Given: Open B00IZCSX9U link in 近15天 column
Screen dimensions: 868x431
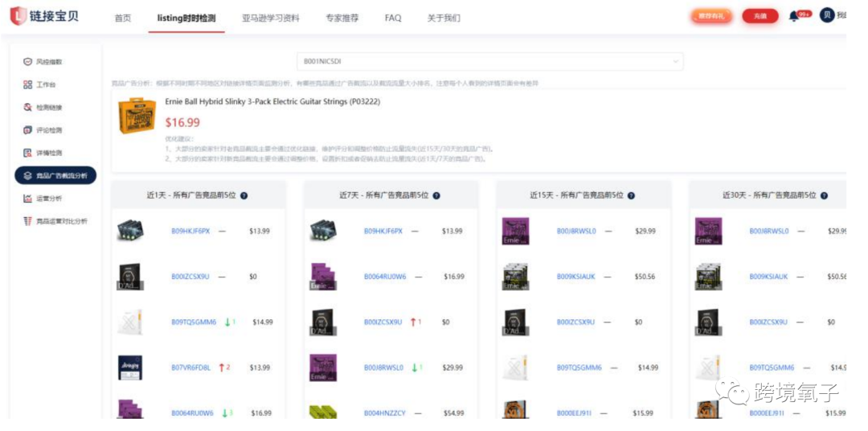Looking at the screenshot, I should click(575, 322).
